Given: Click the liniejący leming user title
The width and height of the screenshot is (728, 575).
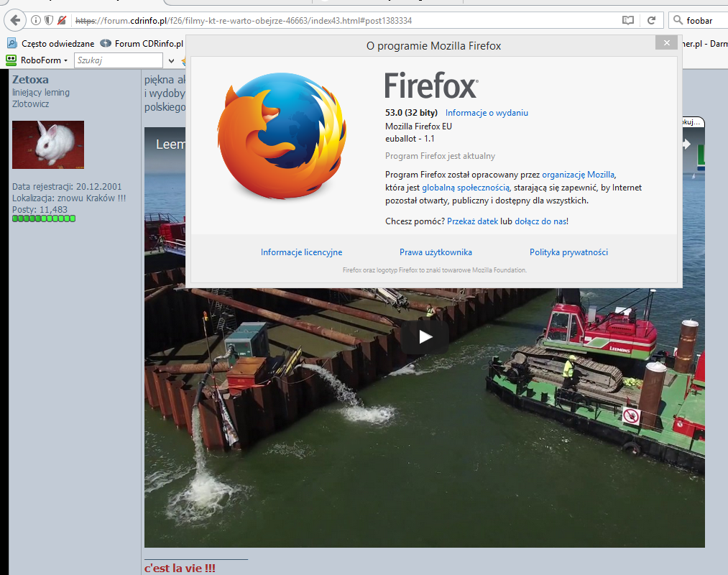Looking at the screenshot, I should tap(41, 93).
